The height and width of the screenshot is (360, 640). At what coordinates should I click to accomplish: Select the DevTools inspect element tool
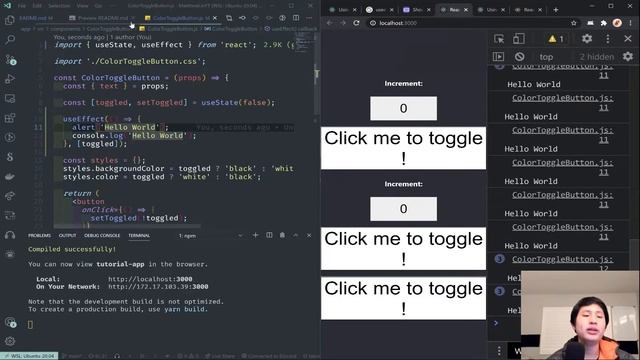[x=499, y=39]
